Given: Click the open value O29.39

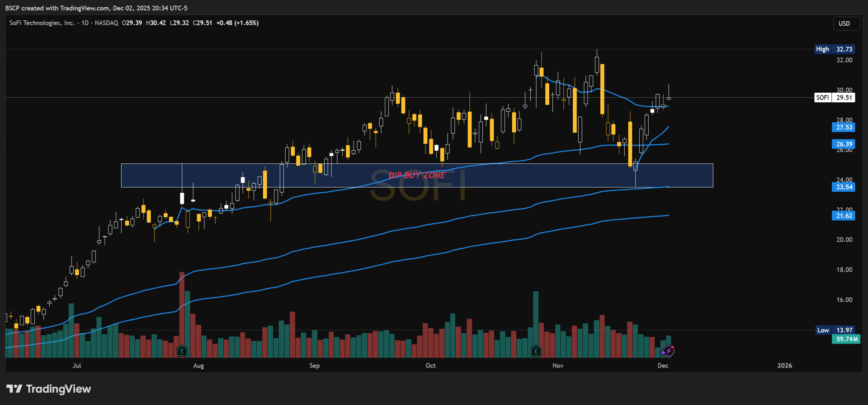Looking at the screenshot, I should click(x=132, y=23).
